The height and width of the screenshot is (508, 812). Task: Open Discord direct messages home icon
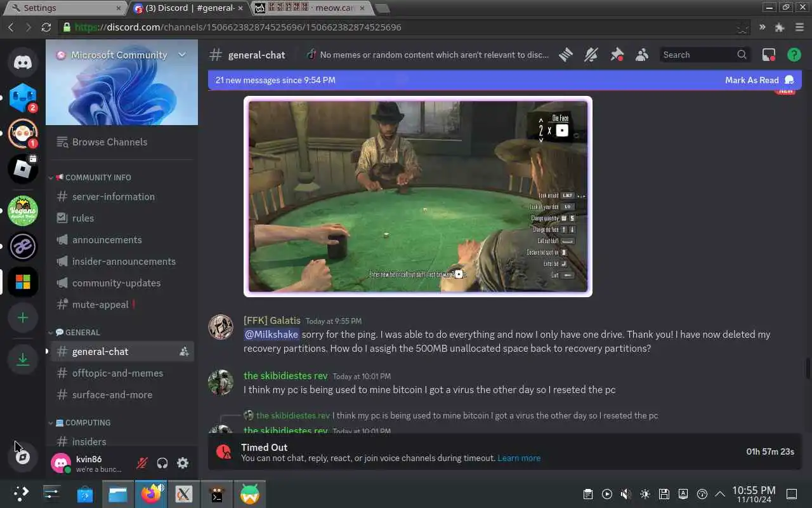[23, 62]
